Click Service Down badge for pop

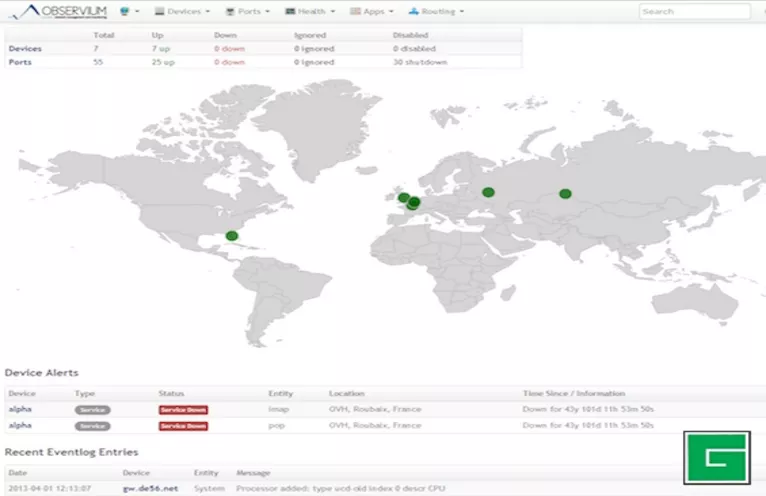(x=183, y=426)
